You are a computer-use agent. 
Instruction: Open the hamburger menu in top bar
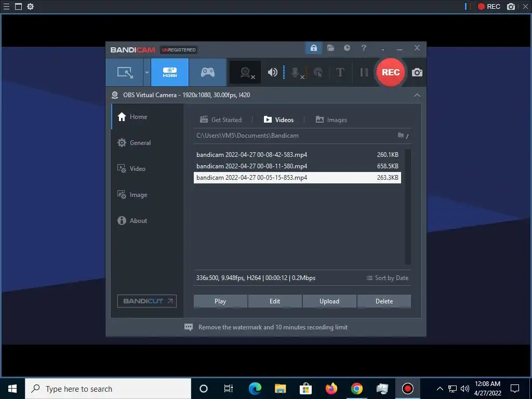[6, 6]
